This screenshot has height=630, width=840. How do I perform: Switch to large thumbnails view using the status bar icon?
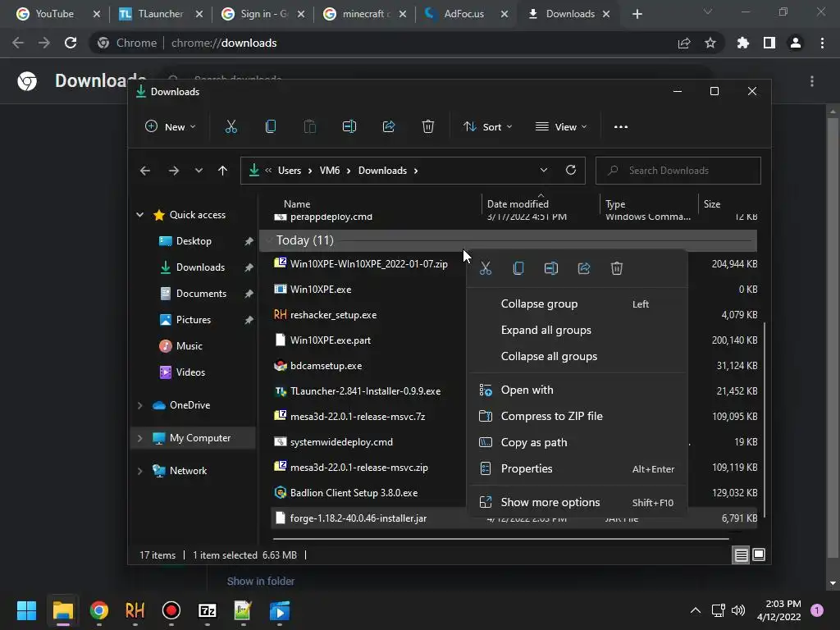pyautogui.click(x=759, y=555)
